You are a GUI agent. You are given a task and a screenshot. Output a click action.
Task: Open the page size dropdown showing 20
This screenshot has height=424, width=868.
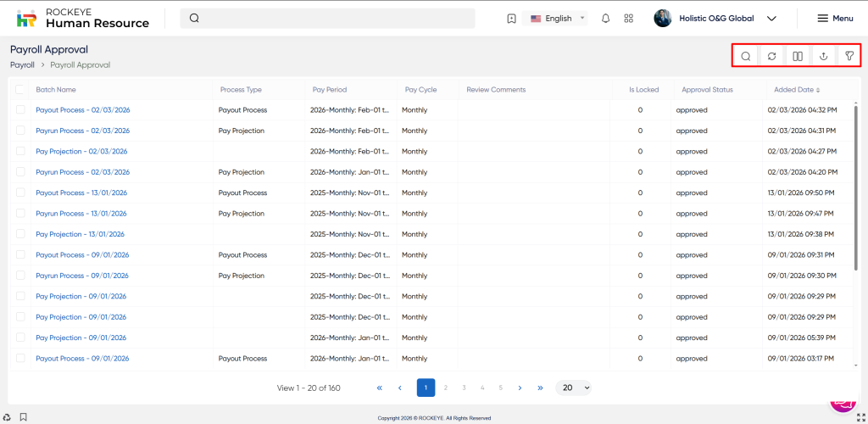pos(574,388)
